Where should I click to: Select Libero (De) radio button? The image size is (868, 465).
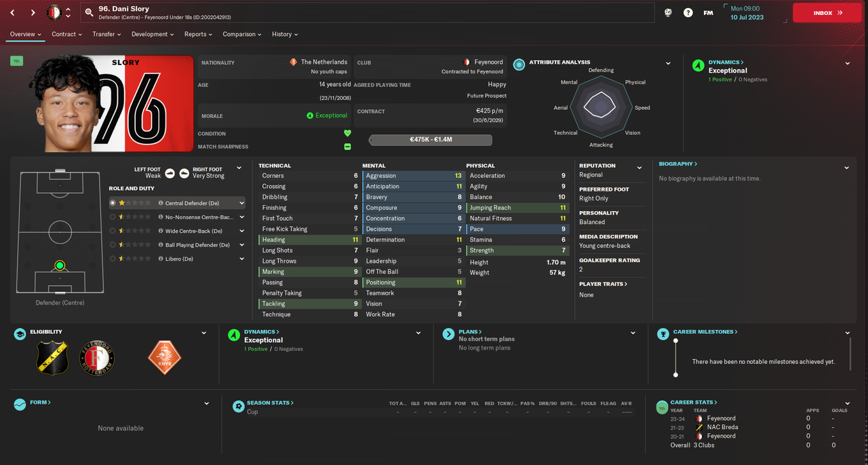113,259
